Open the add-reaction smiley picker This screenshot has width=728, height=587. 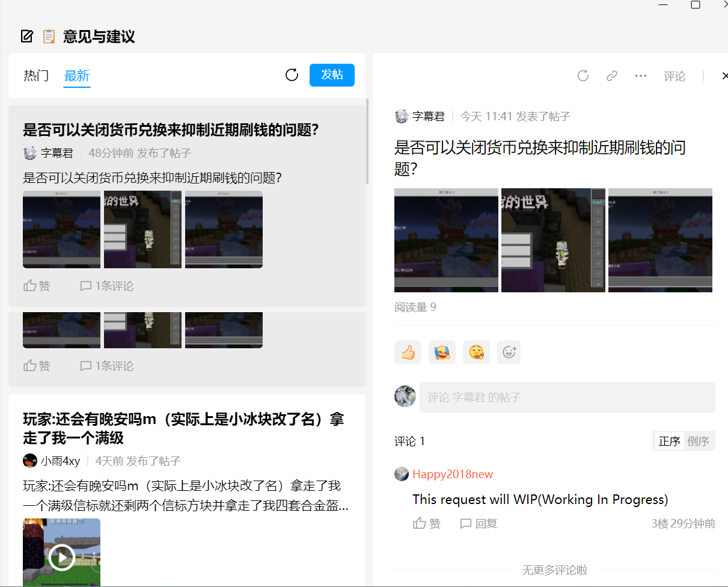[x=509, y=352]
